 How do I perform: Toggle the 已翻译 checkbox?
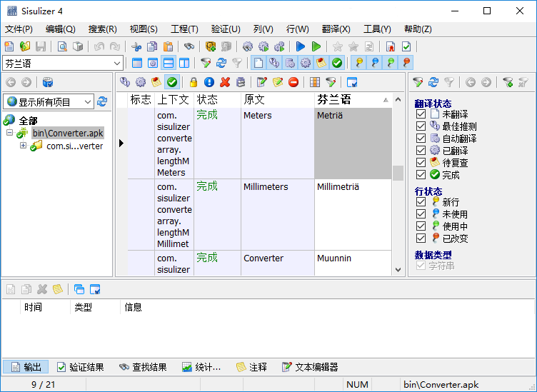[421, 150]
